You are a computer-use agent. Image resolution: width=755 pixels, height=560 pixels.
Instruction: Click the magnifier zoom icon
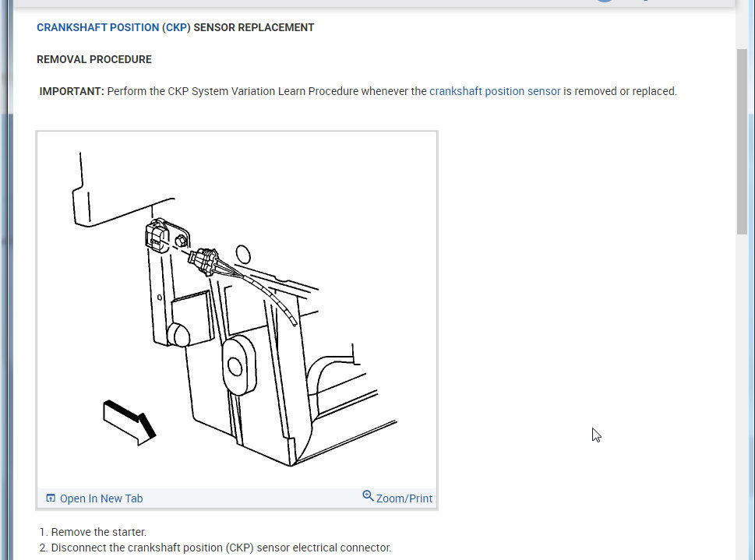point(368,495)
